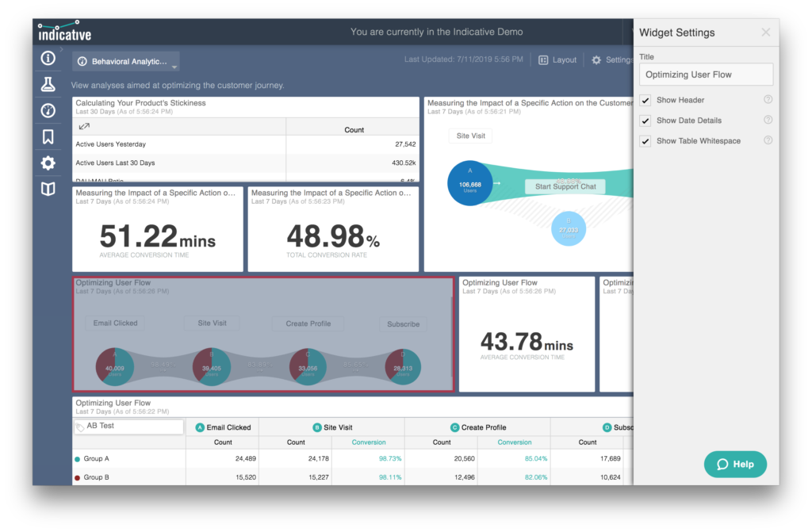Click the Email Clicked funnel step label
The width and height of the screenshot is (812, 532).
pyautogui.click(x=115, y=323)
